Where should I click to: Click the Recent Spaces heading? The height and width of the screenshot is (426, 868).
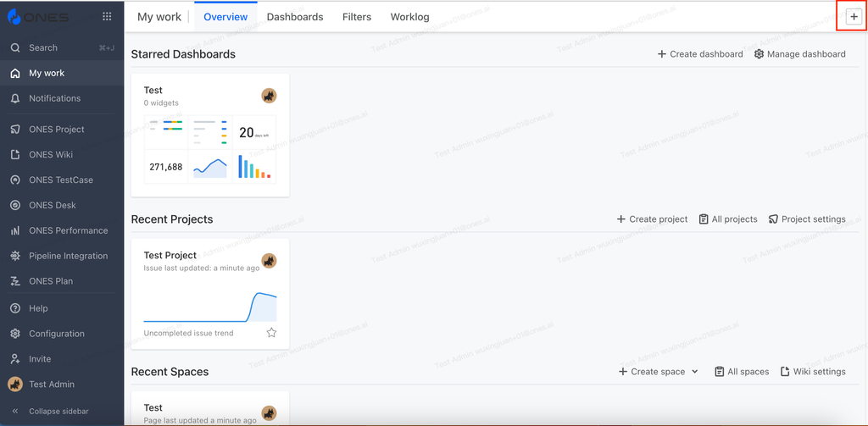point(170,372)
